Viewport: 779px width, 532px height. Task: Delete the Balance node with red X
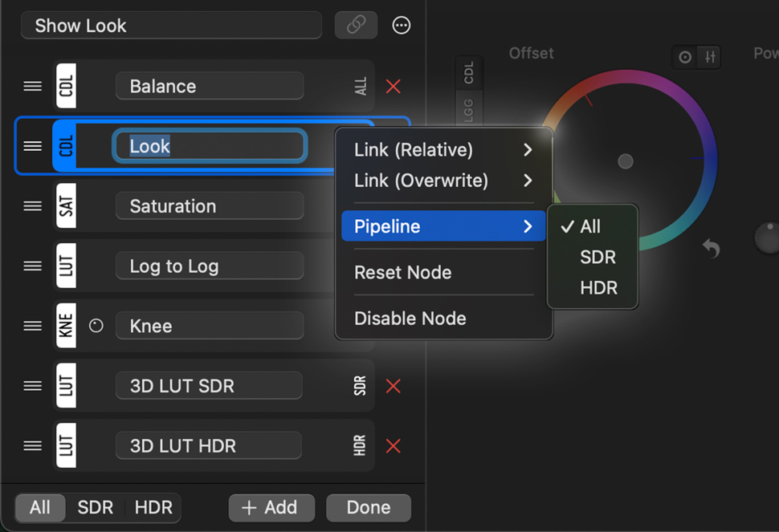pyautogui.click(x=393, y=87)
